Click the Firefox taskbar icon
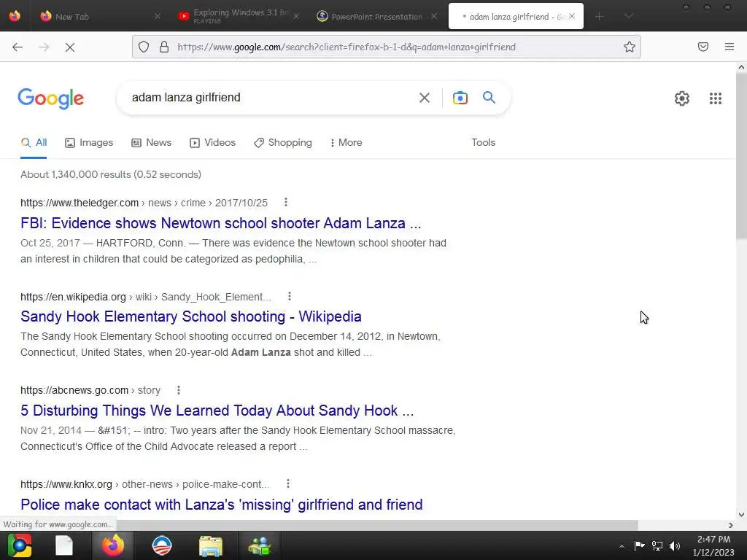This screenshot has height=560, width=747. (113, 545)
